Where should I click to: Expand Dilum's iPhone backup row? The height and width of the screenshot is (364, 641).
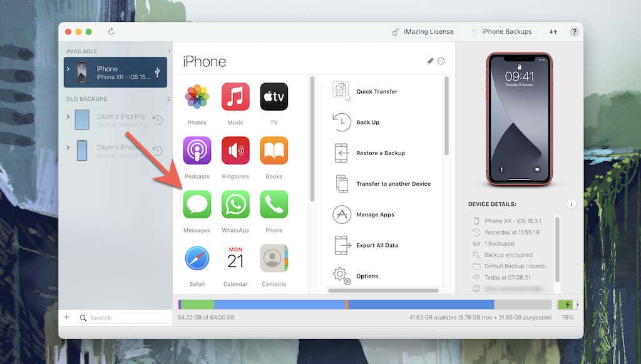pyautogui.click(x=68, y=148)
